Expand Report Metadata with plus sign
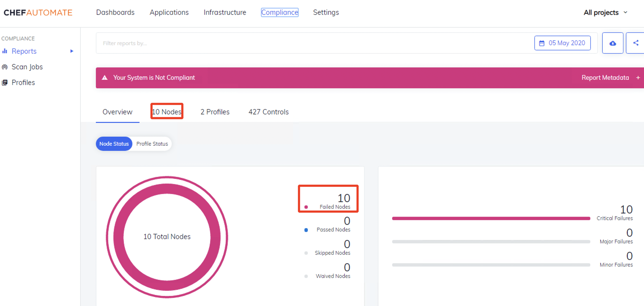The width and height of the screenshot is (644, 306). (638, 78)
